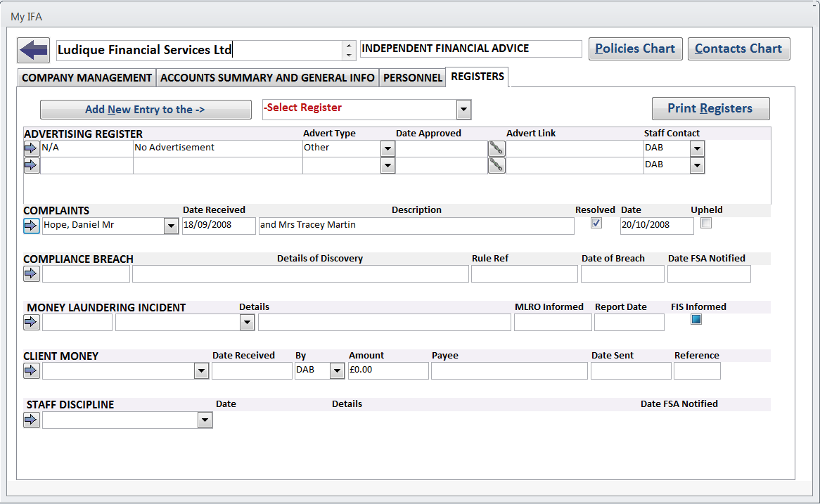
Task: Open the Advert Type dropdown showing Other
Action: (387, 148)
